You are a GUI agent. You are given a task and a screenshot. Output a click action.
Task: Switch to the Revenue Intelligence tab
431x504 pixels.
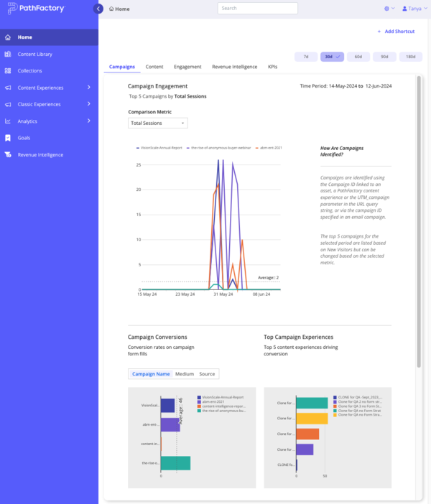(234, 67)
